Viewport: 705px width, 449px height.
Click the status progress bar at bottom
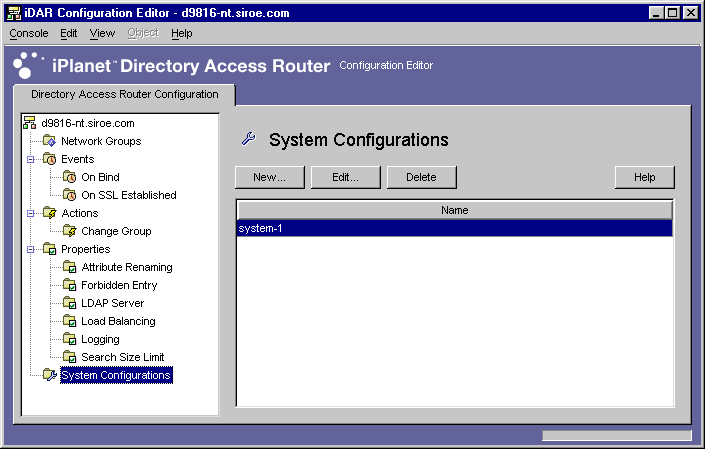(616, 435)
